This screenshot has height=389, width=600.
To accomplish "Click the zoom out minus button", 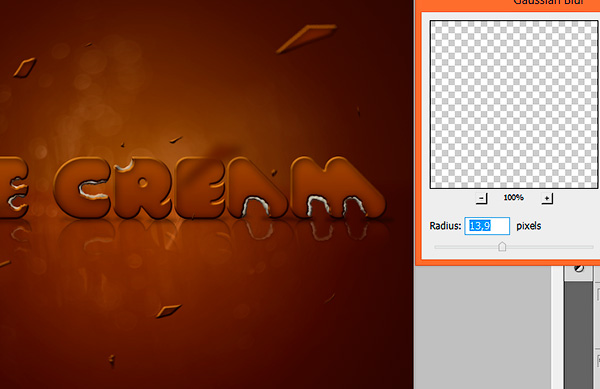I will coord(481,198).
